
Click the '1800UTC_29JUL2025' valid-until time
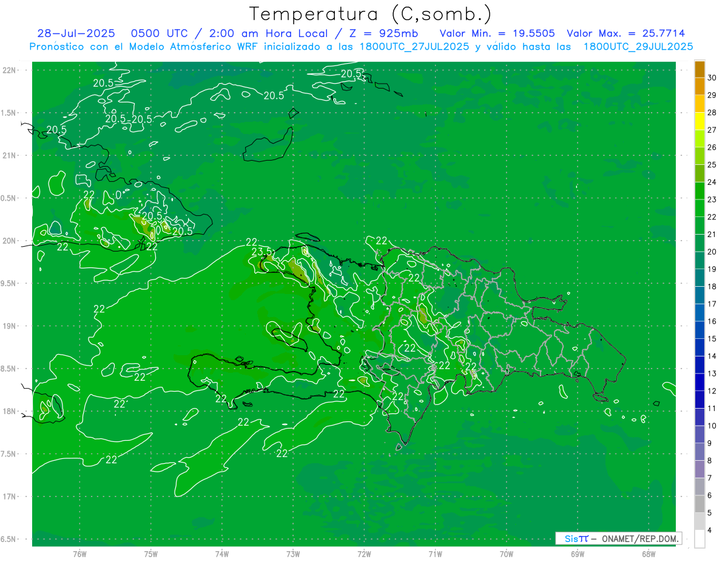point(639,46)
